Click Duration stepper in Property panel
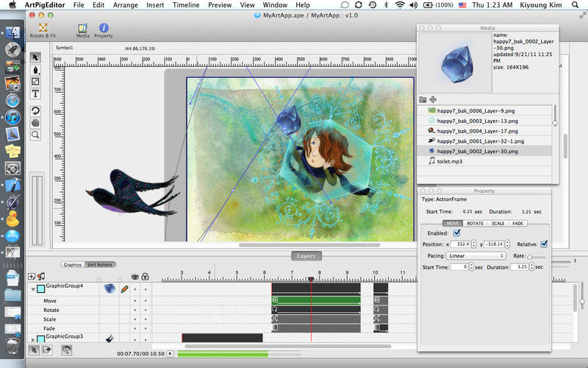 (x=531, y=267)
